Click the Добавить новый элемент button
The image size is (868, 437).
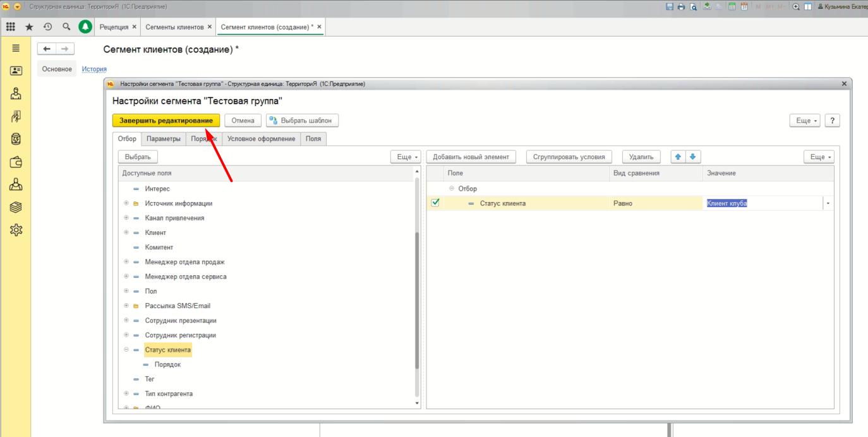click(471, 157)
